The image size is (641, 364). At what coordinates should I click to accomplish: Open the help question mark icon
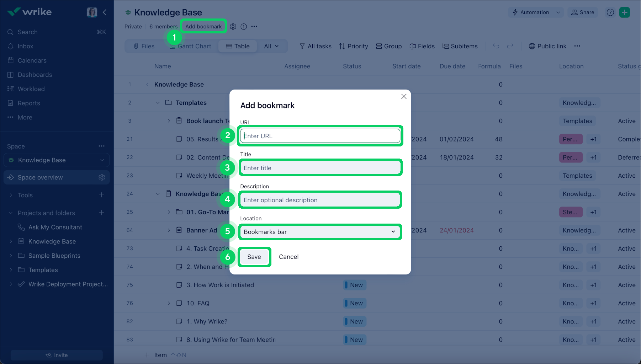pyautogui.click(x=610, y=12)
